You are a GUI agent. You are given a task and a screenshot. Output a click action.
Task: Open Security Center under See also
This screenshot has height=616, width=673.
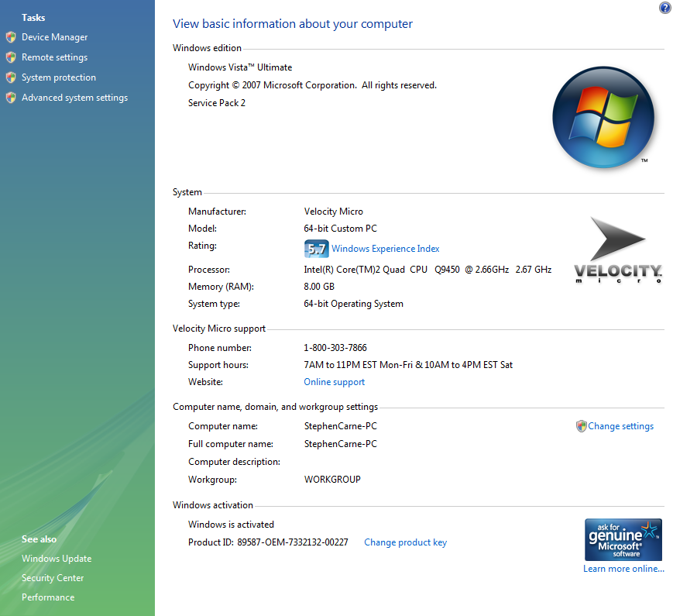53,578
